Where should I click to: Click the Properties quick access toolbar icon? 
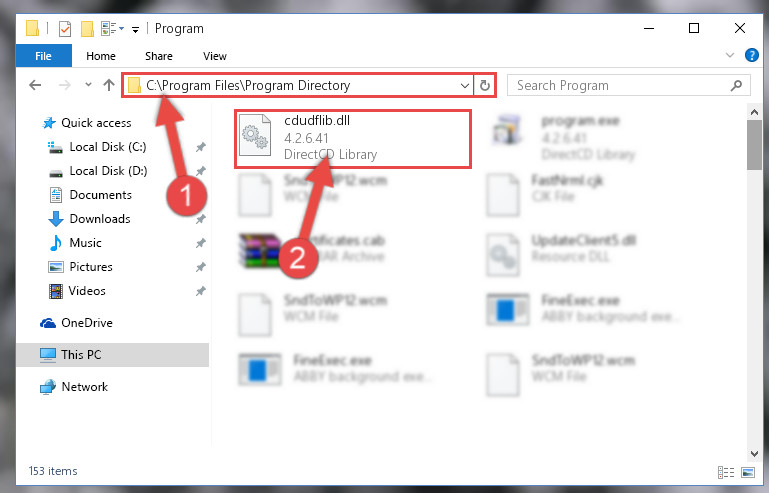(65, 29)
